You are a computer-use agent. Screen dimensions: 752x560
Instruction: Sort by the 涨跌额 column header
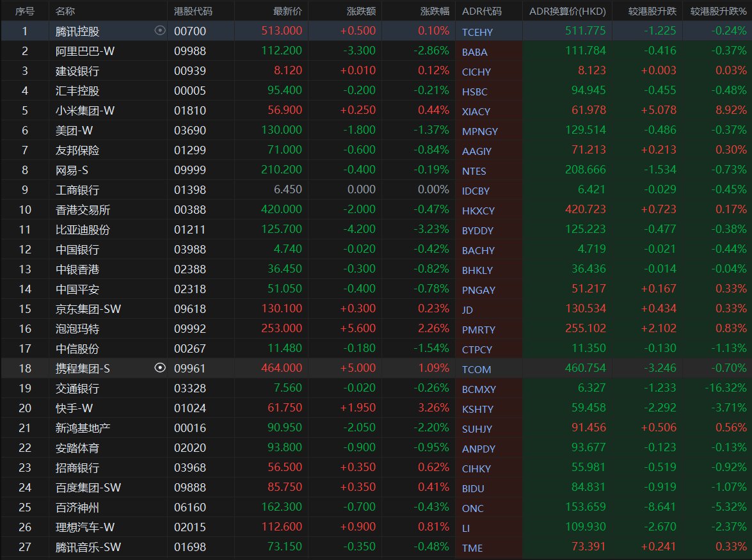(x=361, y=11)
